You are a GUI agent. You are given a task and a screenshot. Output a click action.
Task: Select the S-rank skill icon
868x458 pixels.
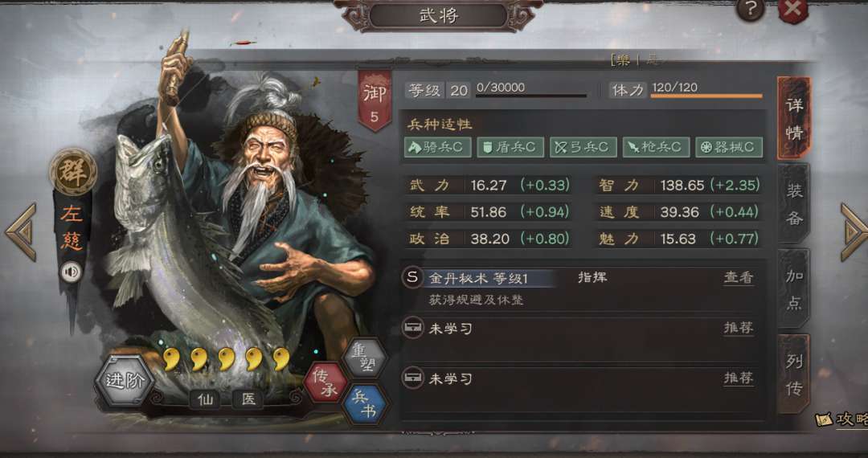point(411,278)
